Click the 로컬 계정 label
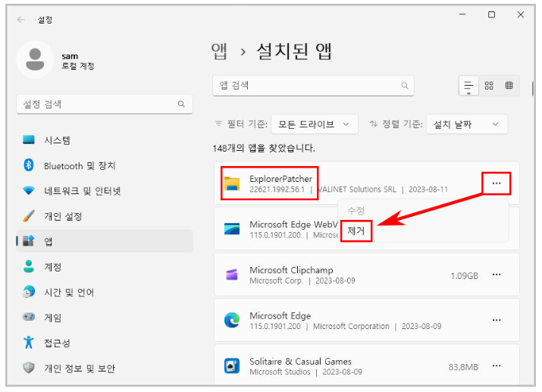This screenshot has height=392, width=542. 78,66
